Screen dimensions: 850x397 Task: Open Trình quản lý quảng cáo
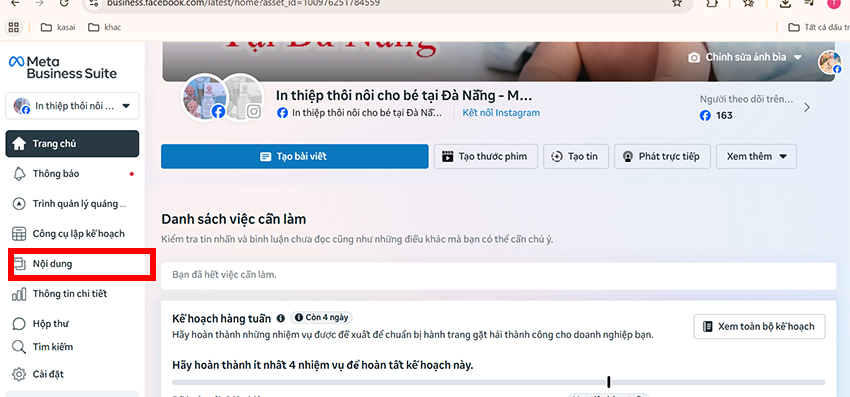point(72,204)
